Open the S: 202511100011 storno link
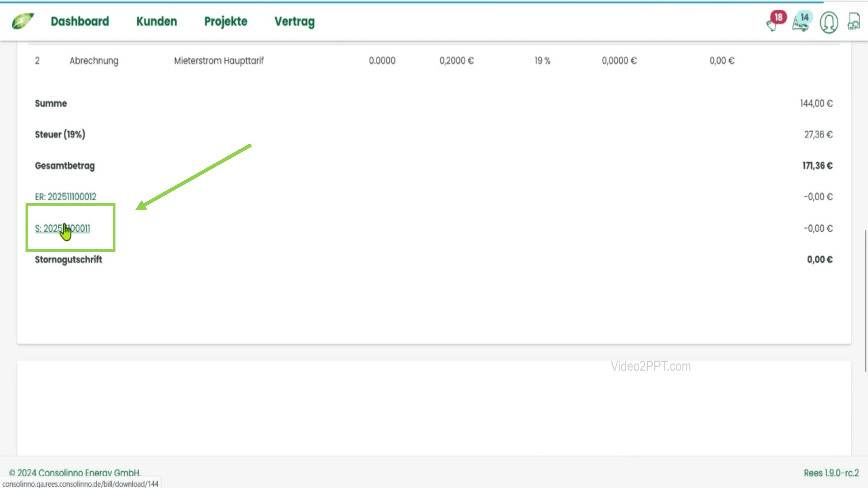The height and width of the screenshot is (488, 868). tap(62, 228)
